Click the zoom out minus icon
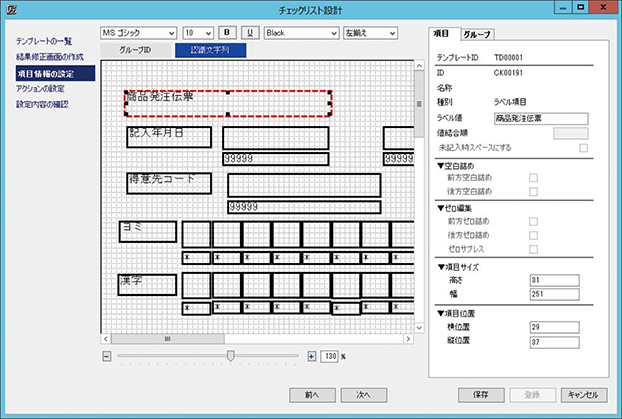The width and height of the screenshot is (622, 419). 107,356
